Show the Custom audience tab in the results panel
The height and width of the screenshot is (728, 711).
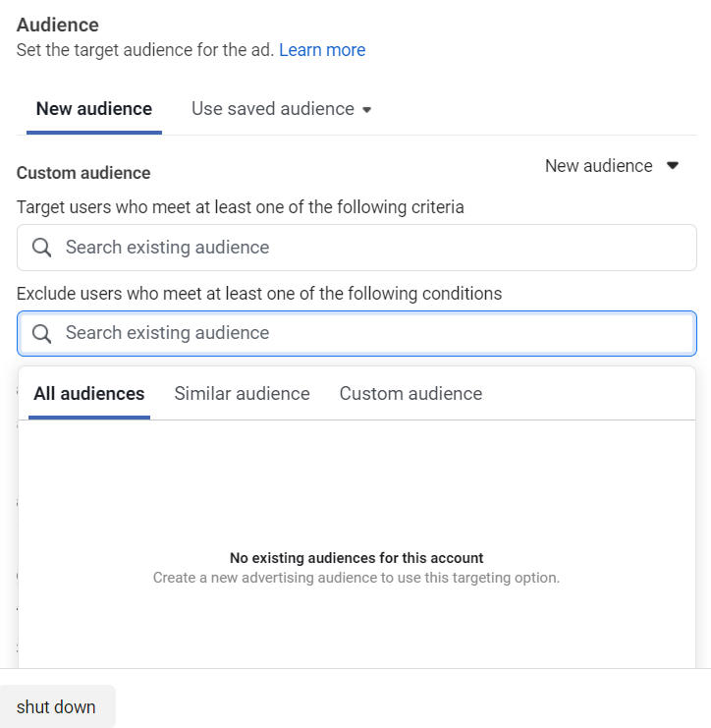[x=410, y=394]
